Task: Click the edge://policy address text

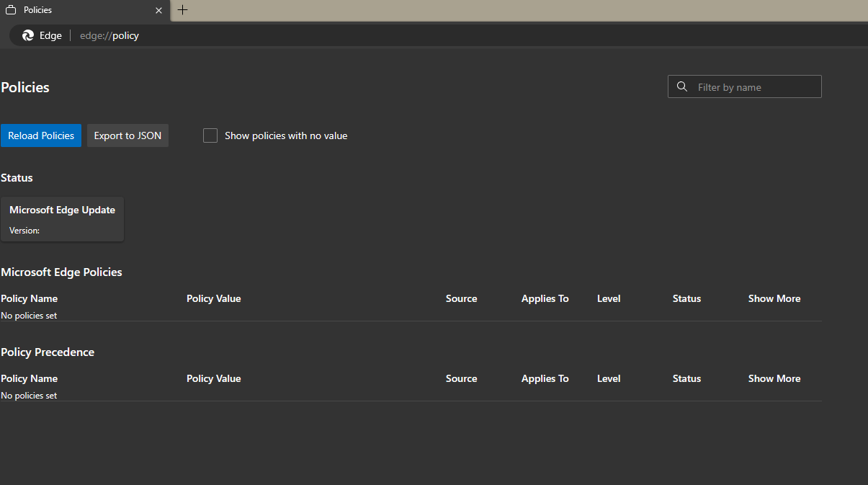Action: 109,35
